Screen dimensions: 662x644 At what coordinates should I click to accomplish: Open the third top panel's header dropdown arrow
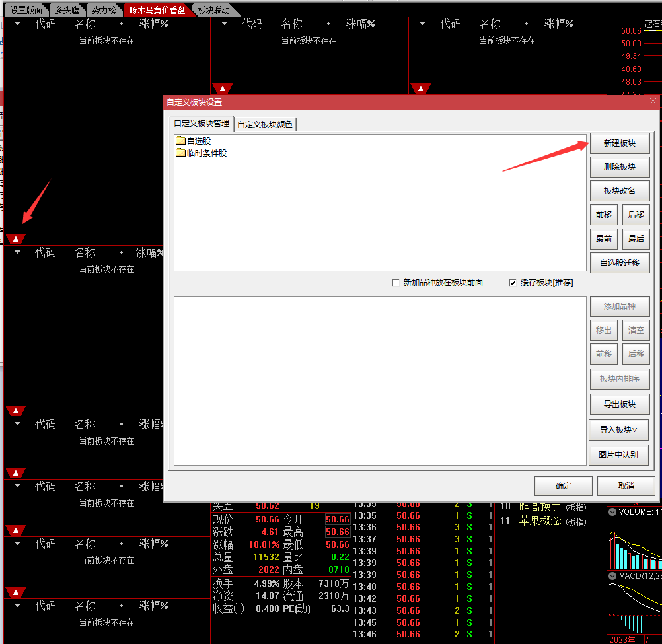tap(422, 24)
